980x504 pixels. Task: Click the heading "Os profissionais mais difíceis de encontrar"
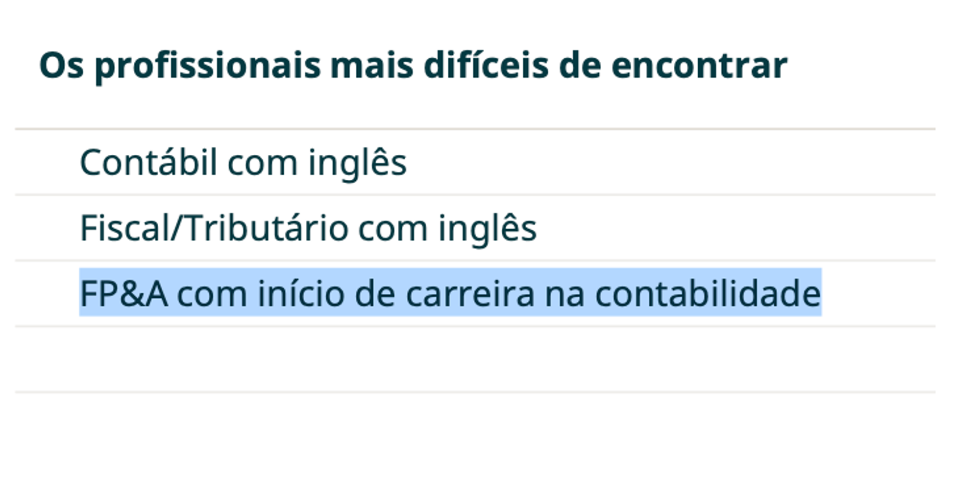pyautogui.click(x=413, y=66)
